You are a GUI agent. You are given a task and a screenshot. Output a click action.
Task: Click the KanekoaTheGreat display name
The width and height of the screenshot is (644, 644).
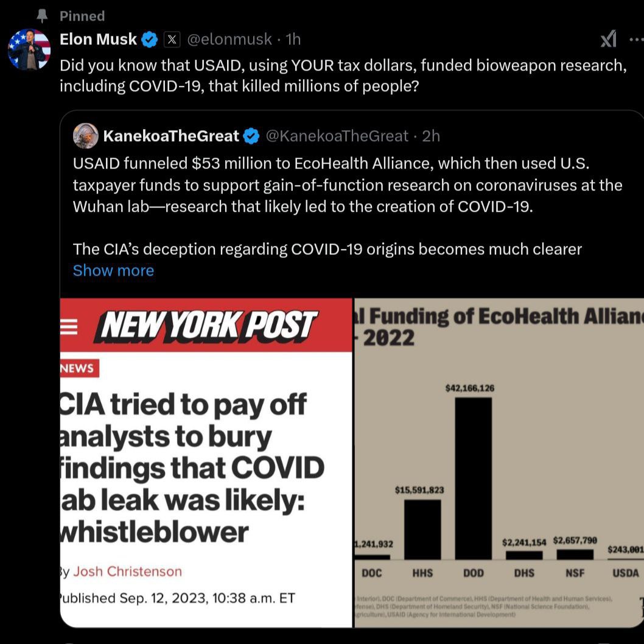click(x=171, y=136)
